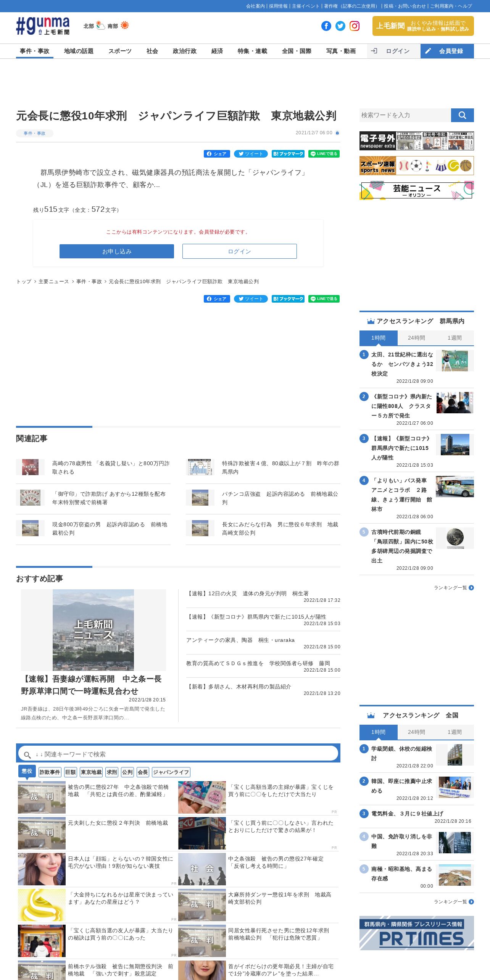Click magnifier icon in keyword search bar
Viewport: 490px width, 980px height.
point(27,755)
